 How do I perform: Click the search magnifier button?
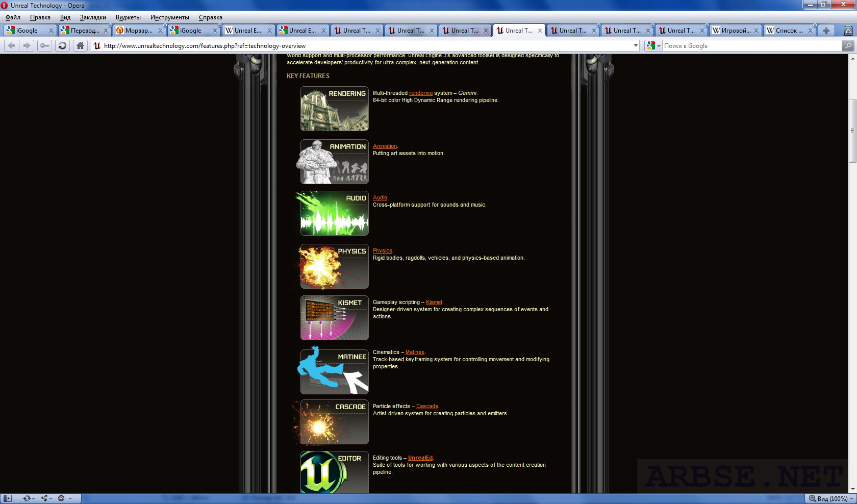(x=848, y=45)
